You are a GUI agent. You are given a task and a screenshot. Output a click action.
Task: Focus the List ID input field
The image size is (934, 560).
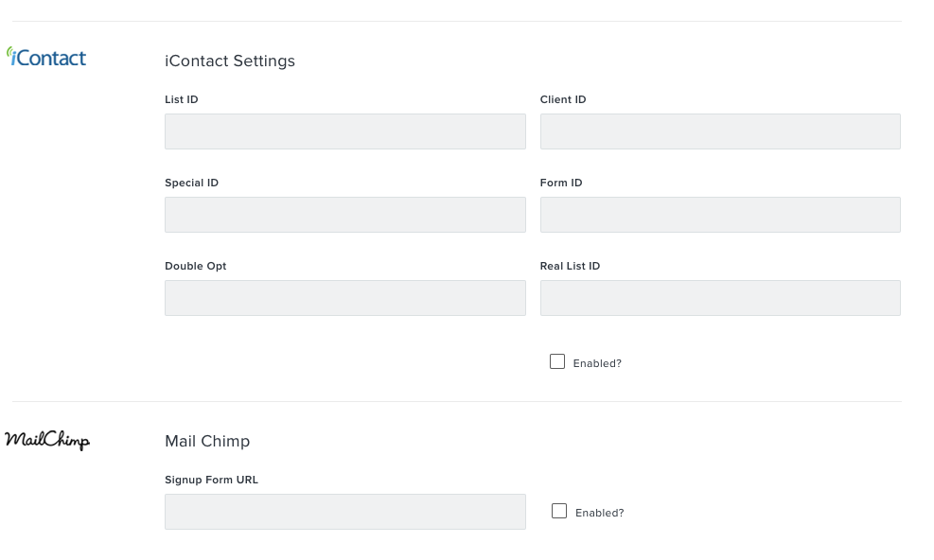[x=344, y=131]
